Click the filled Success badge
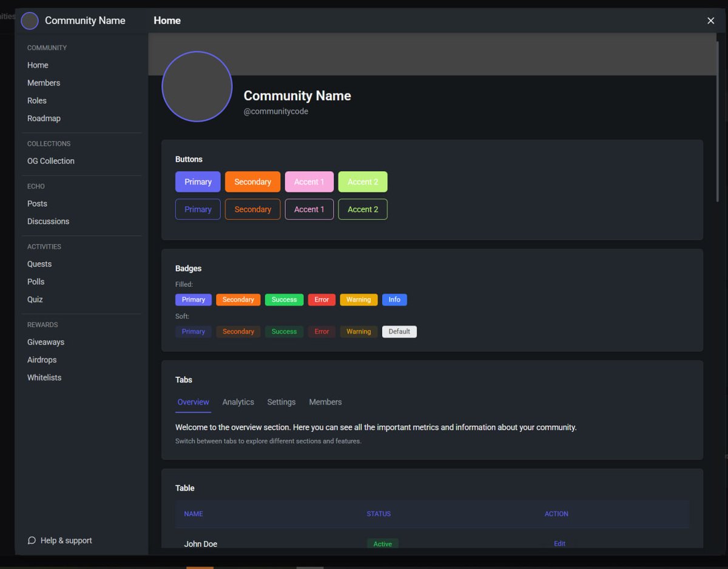 point(284,300)
